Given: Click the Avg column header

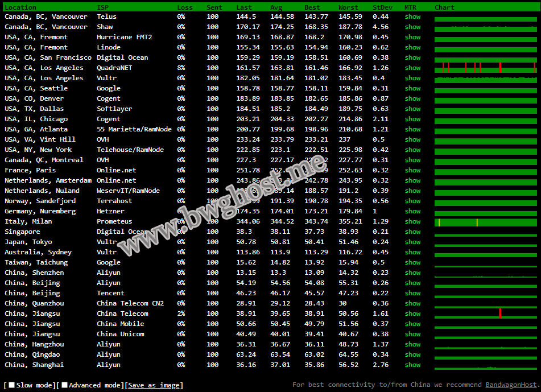Looking at the screenshot, I should (276, 7).
